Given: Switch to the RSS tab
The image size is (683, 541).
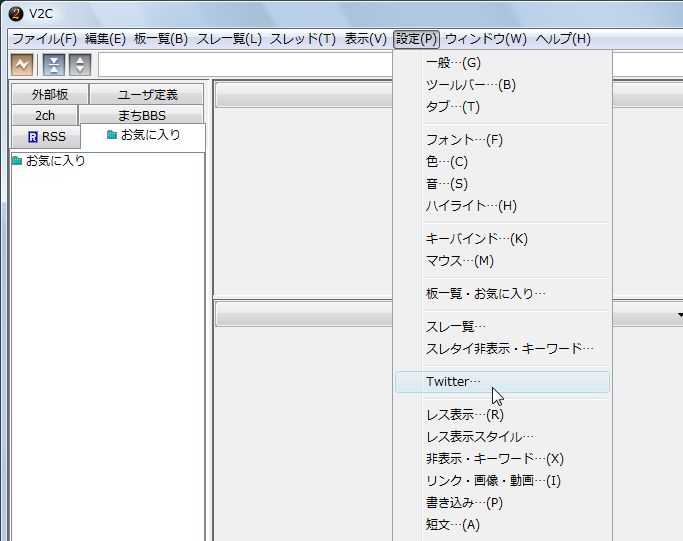Looking at the screenshot, I should click(x=46, y=137).
